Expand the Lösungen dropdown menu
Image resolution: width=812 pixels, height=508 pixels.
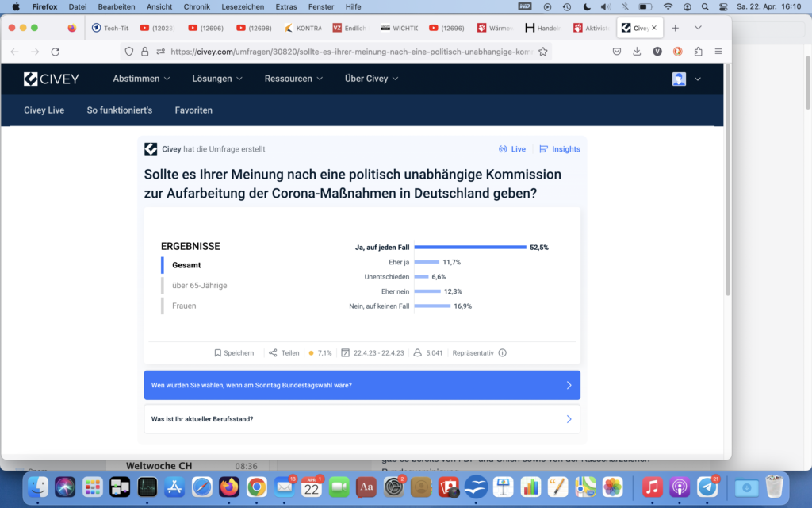click(x=217, y=79)
